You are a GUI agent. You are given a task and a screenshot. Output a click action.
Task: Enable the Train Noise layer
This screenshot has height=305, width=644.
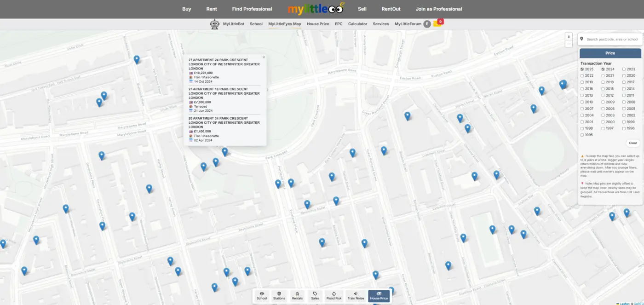coord(356,296)
